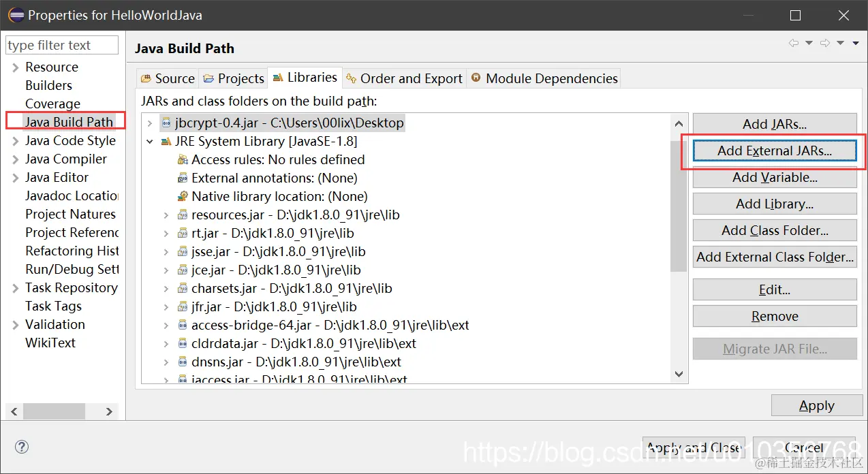Expand the rt.jar node

pyautogui.click(x=166, y=234)
